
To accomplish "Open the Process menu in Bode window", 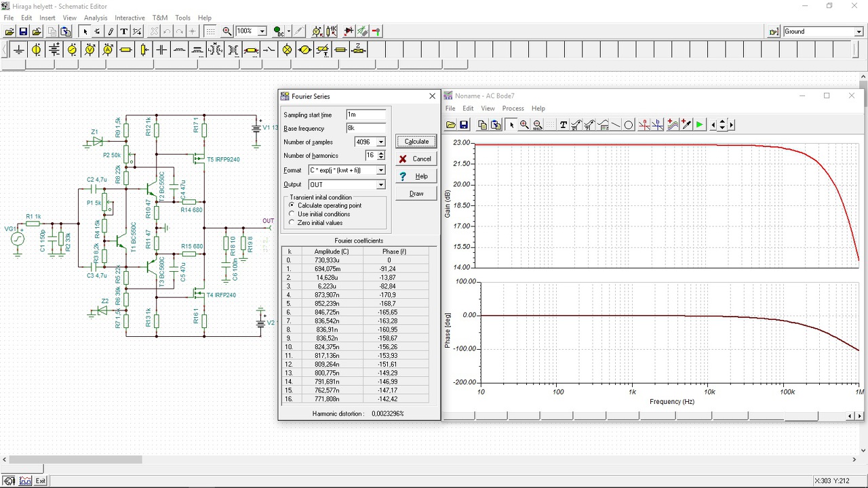I will 513,108.
